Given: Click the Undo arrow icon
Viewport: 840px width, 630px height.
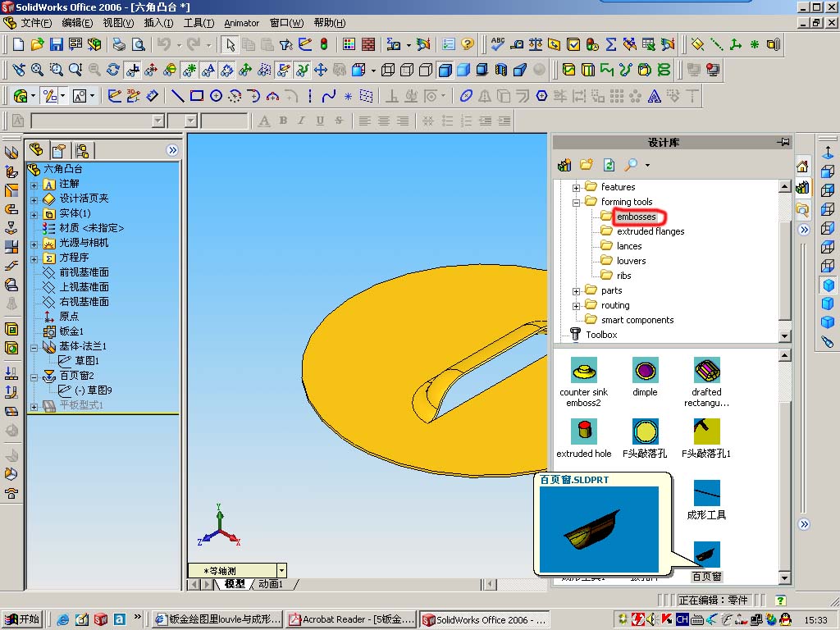Looking at the screenshot, I should pos(164,44).
